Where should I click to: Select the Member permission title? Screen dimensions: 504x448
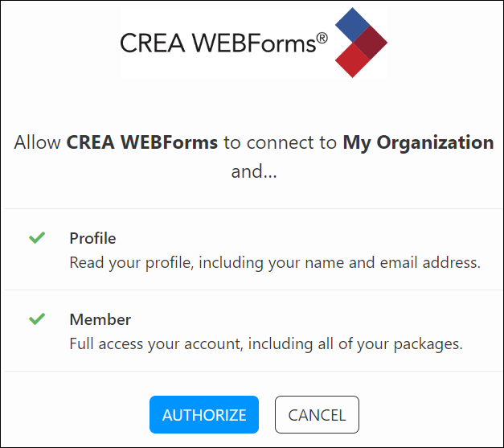point(100,319)
